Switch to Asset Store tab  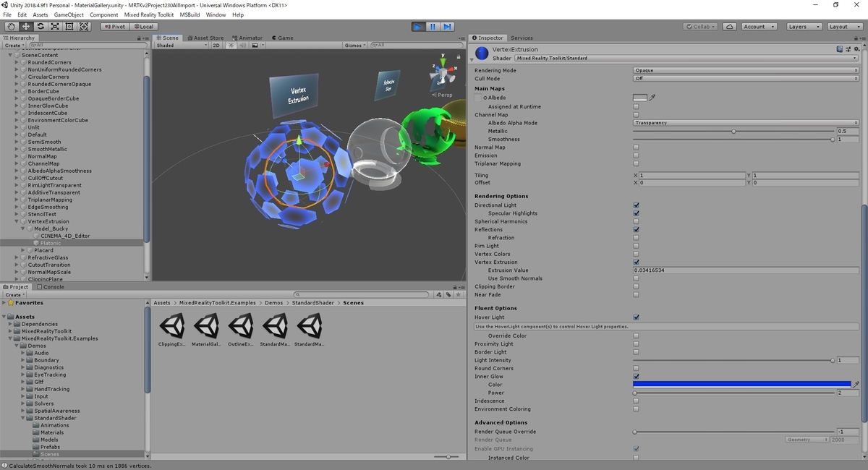pos(205,38)
